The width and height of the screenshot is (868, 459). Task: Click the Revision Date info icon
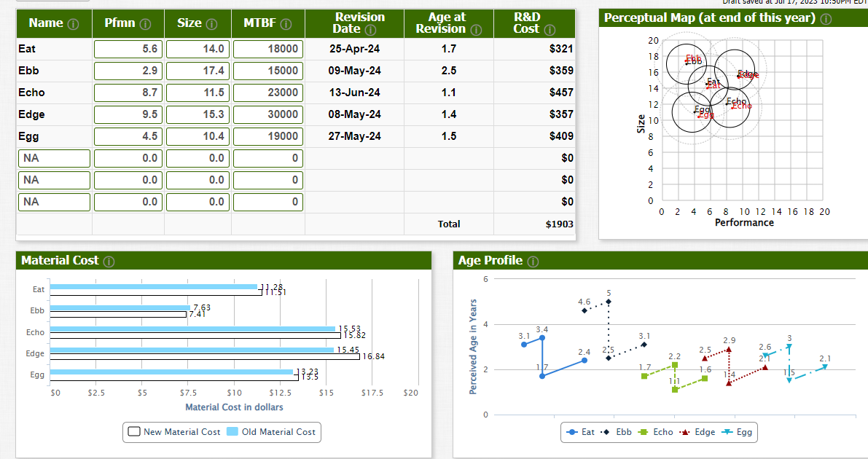pos(370,30)
